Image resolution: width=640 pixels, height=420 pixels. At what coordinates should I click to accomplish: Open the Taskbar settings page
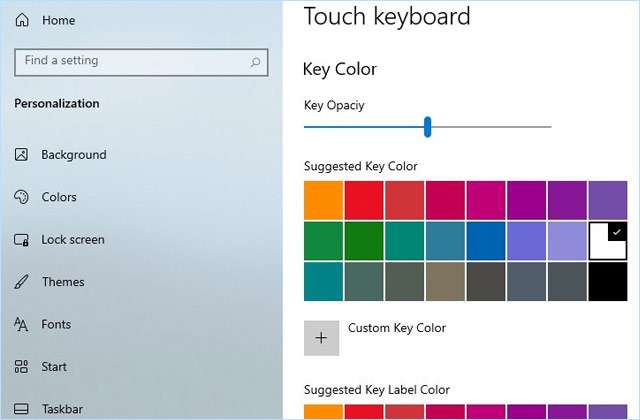[61, 409]
